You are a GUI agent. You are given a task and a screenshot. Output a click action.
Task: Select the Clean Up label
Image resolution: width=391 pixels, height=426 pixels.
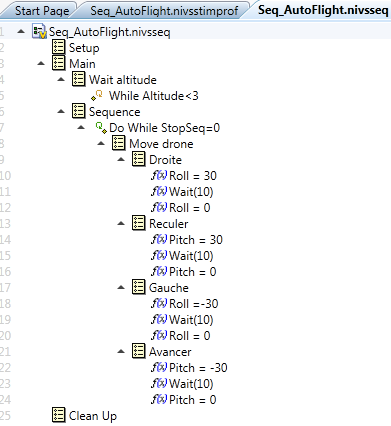click(x=93, y=416)
